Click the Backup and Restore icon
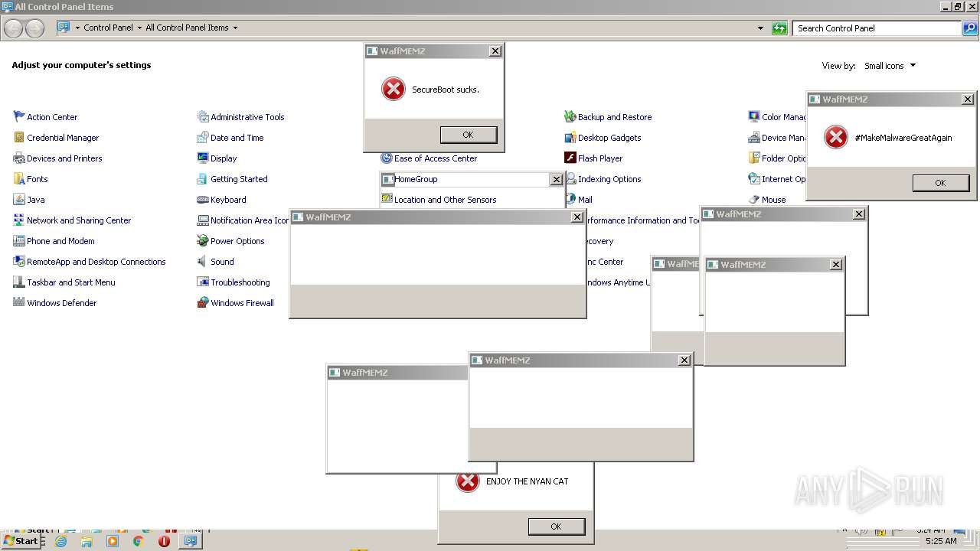Viewport: 980px width, 551px height. [570, 117]
